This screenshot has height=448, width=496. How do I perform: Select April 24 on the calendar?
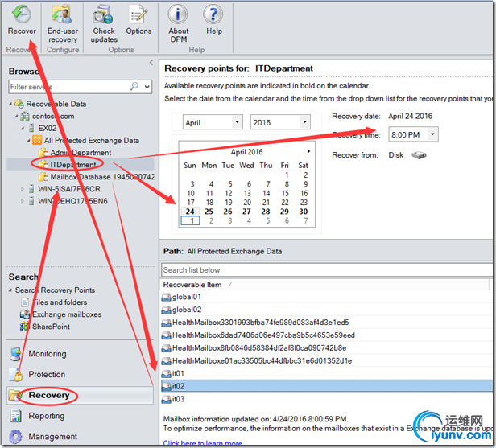pyautogui.click(x=190, y=212)
